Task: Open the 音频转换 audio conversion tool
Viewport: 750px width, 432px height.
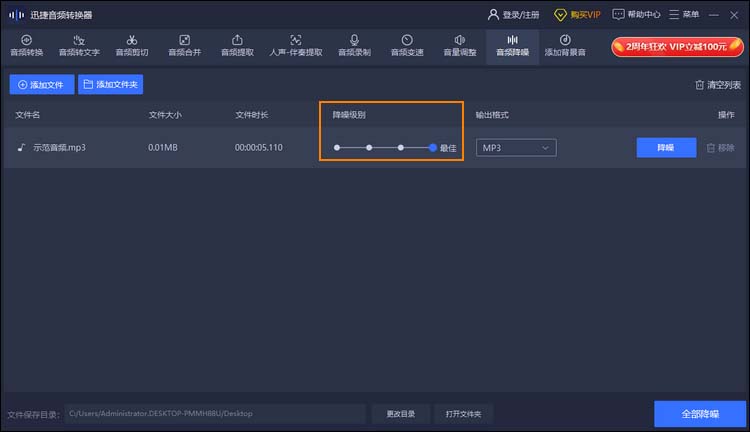Action: 27,46
